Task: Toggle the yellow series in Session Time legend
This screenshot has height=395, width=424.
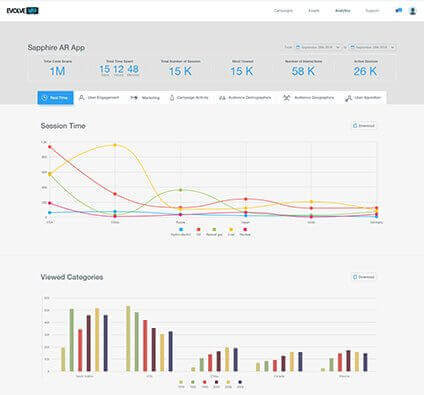Action: pyautogui.click(x=231, y=232)
